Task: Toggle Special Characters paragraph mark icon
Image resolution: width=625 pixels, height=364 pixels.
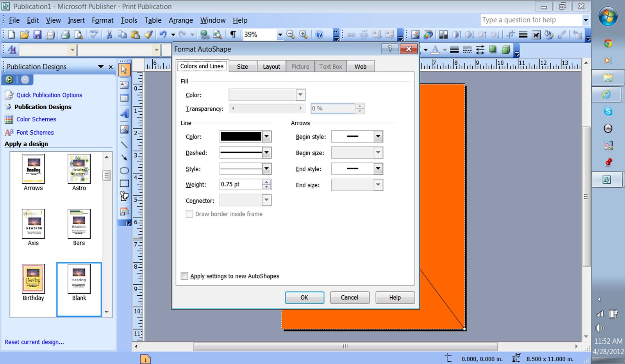Action: [x=233, y=35]
